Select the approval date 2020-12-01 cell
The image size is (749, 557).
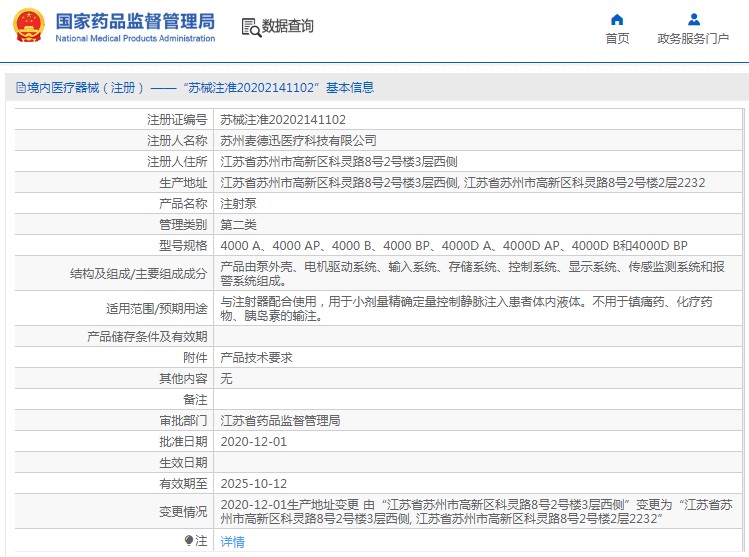pos(253,441)
